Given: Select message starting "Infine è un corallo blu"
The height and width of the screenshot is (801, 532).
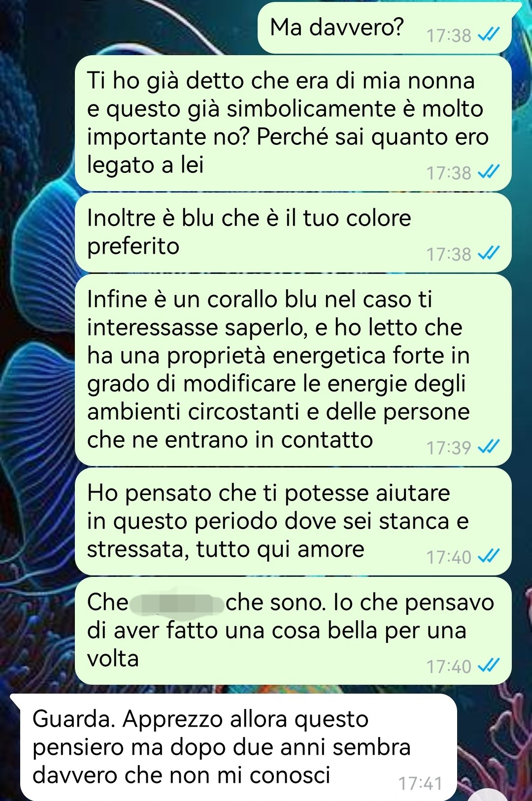Looking at the screenshot, I should tap(293, 370).
